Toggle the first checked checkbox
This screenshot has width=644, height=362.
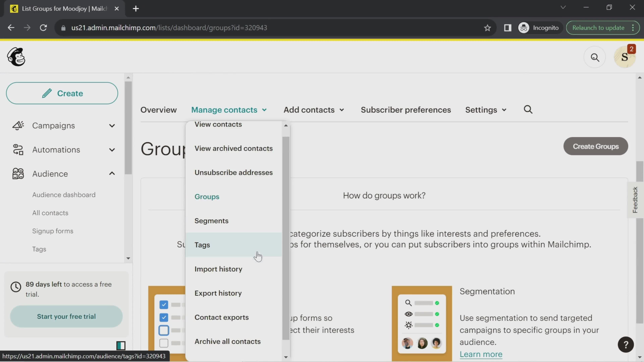point(164,305)
